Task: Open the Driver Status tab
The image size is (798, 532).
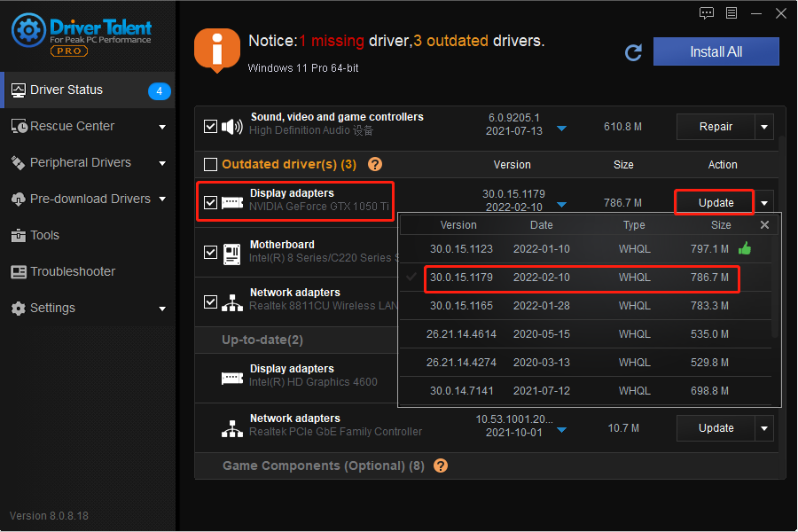Action: coord(88,90)
